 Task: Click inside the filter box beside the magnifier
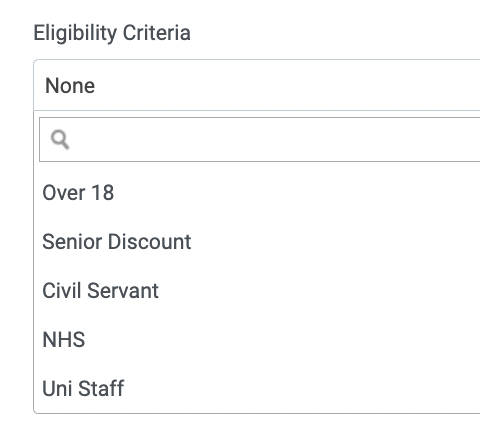pyautogui.click(x=260, y=139)
